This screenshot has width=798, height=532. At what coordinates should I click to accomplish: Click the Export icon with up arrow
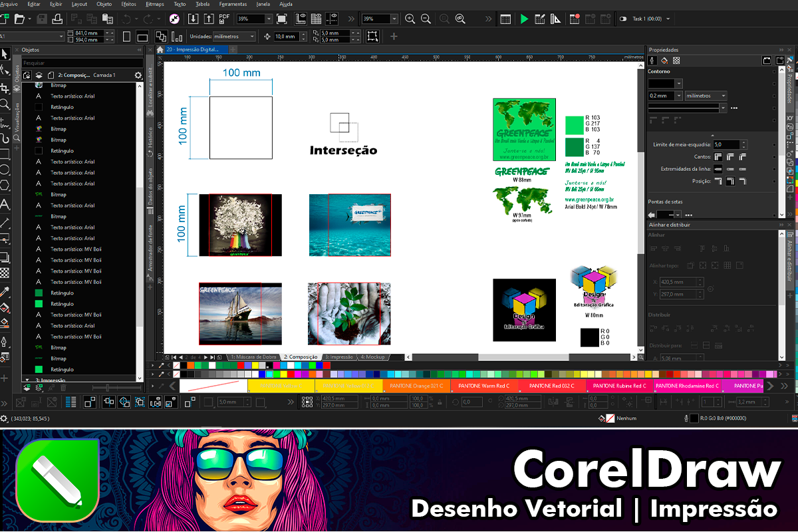click(x=209, y=19)
